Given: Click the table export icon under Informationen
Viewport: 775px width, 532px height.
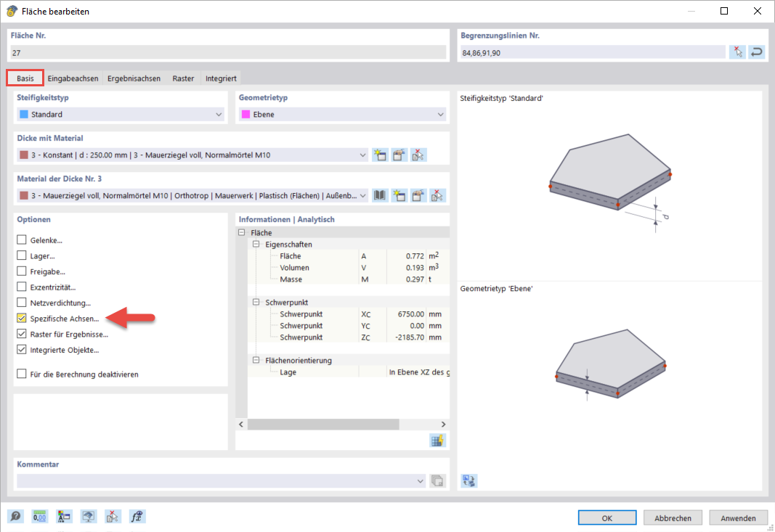Looking at the screenshot, I should [437, 440].
